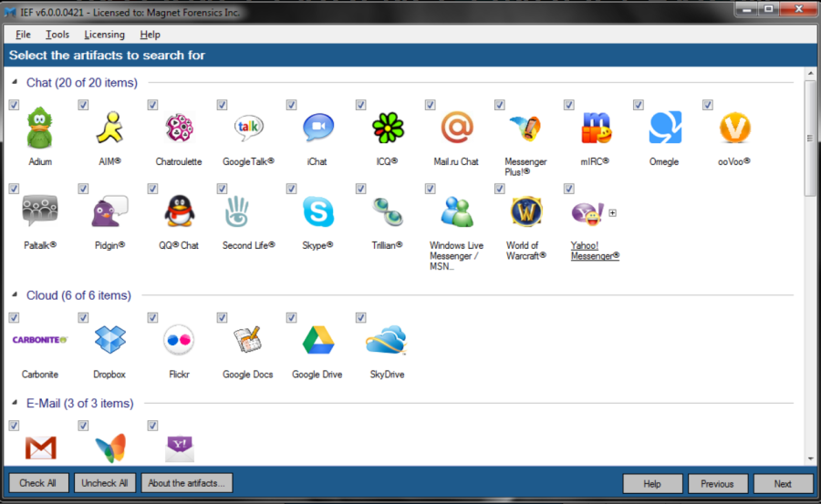Open the Tools menu
This screenshot has height=504, width=821.
click(57, 35)
